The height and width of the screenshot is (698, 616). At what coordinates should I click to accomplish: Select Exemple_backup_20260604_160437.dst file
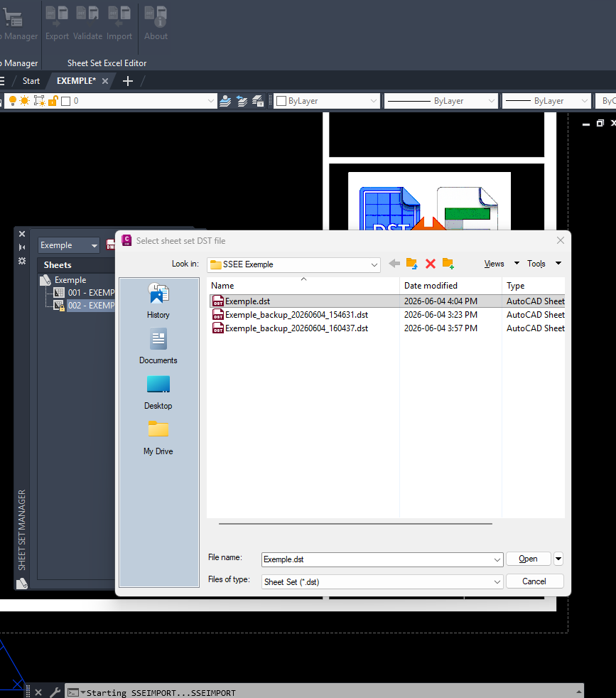pyautogui.click(x=387, y=328)
